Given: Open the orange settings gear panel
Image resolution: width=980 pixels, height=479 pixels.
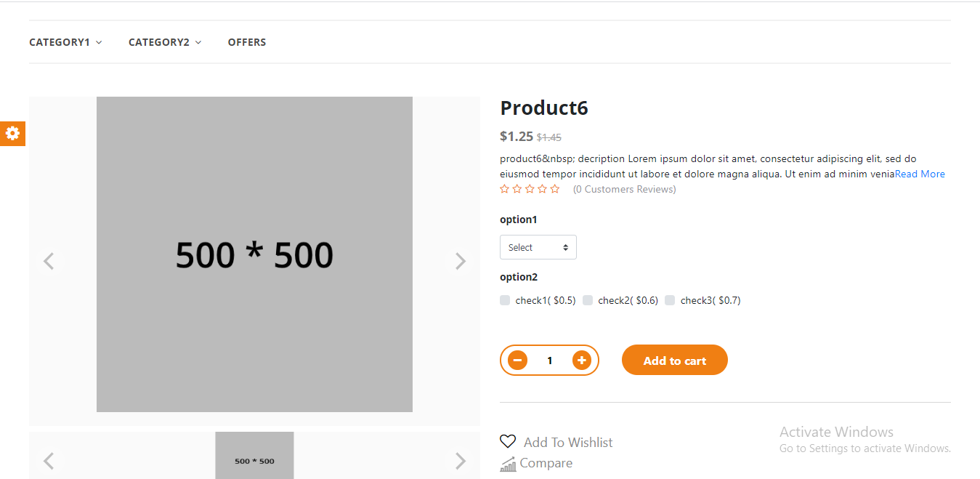Looking at the screenshot, I should point(12,133).
